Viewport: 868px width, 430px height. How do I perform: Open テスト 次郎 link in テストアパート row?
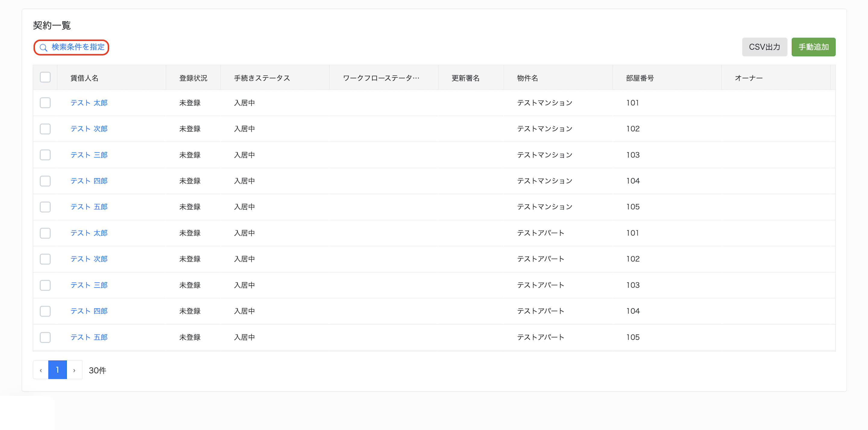(89, 259)
